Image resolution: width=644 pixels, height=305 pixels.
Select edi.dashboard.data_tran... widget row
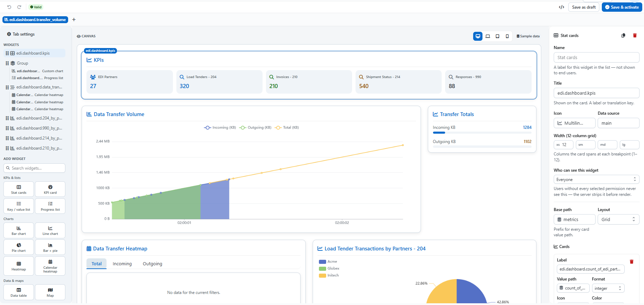[34, 87]
